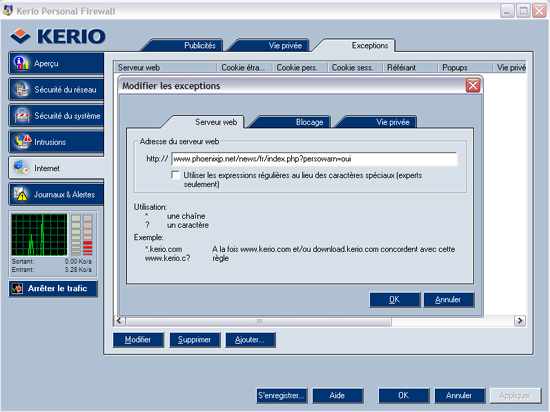Click the "un caractère" usage text
Viewport: 550px width, 412px height.
(x=188, y=225)
